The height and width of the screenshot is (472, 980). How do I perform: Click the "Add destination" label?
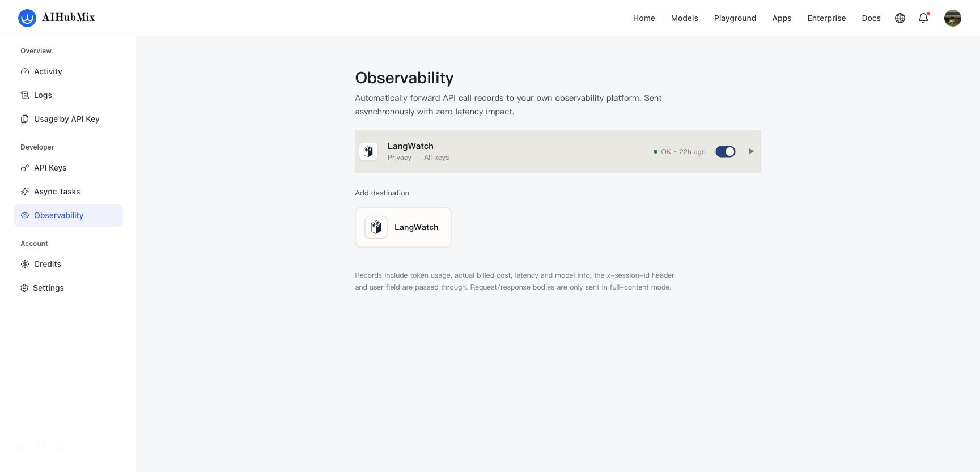pyautogui.click(x=382, y=193)
